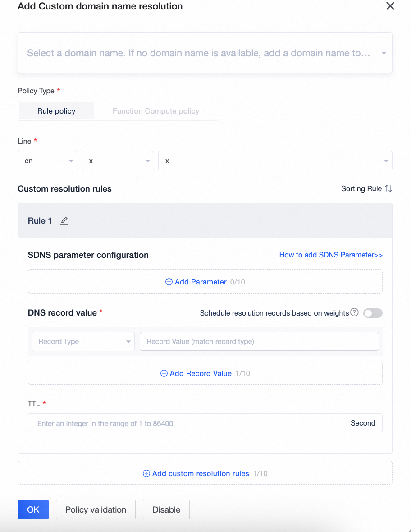Click the OK button
The height and width of the screenshot is (532, 411).
[x=33, y=509]
